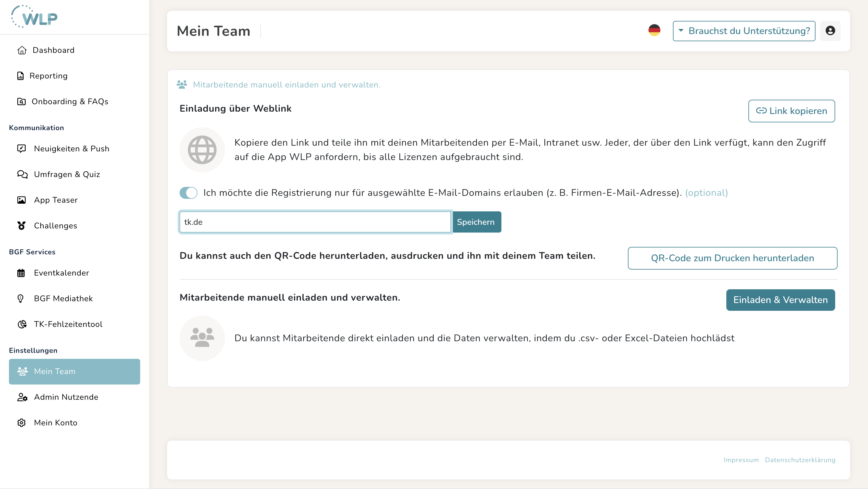Image resolution: width=868 pixels, height=489 pixels.
Task: Click the TK-Fehlzeitentool pie chart icon
Action: tap(22, 324)
